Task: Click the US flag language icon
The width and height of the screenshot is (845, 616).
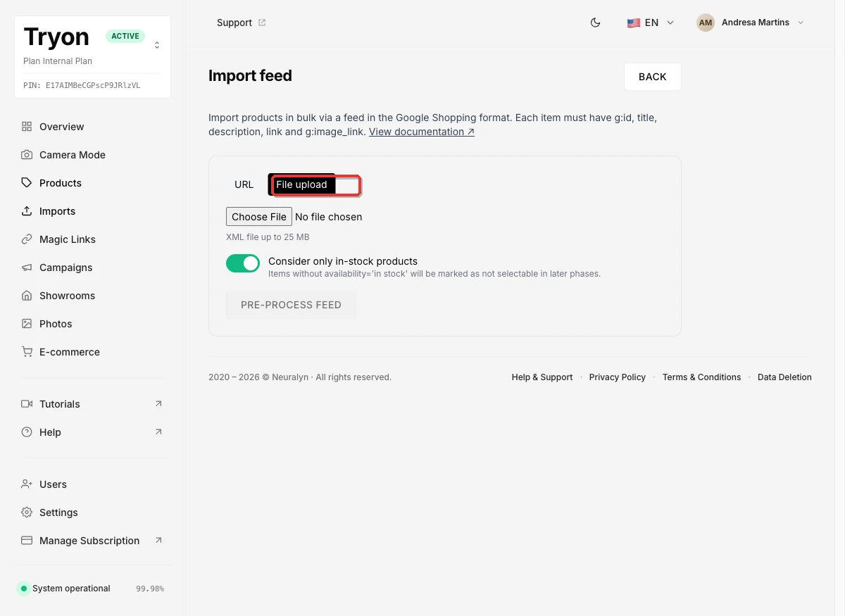Action: (634, 23)
